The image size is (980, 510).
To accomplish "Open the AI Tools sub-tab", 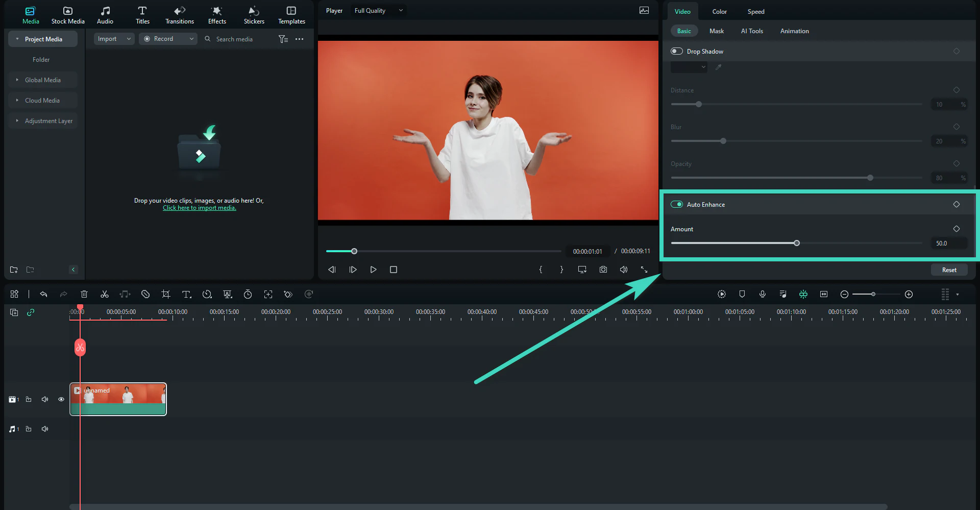I will 752,31.
